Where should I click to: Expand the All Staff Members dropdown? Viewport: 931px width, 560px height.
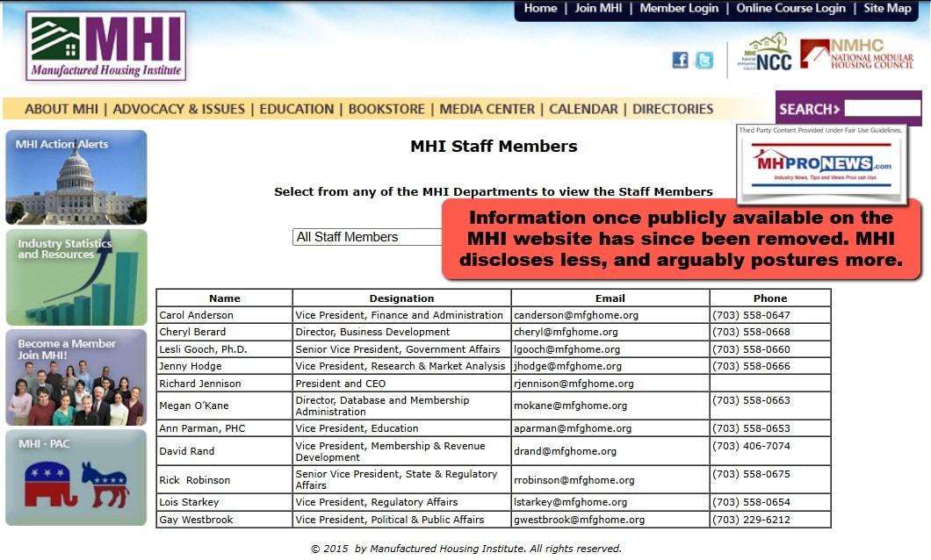pos(367,237)
